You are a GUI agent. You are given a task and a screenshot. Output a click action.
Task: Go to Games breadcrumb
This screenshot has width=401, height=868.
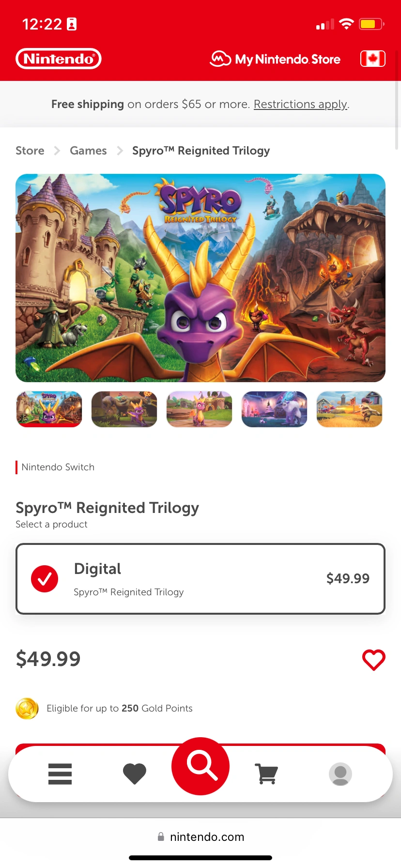tap(88, 151)
